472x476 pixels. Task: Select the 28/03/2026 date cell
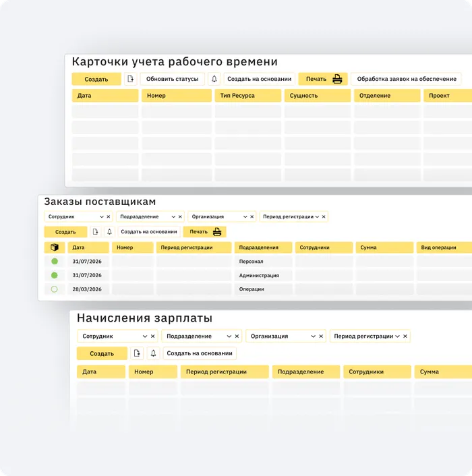[87, 289]
